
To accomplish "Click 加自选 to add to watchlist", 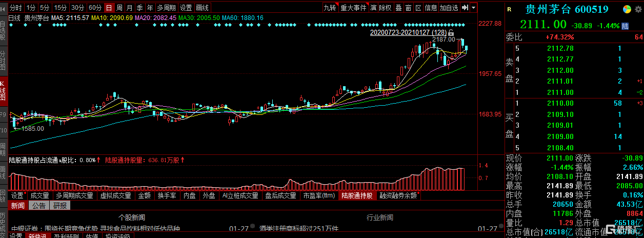I will coord(449,8).
